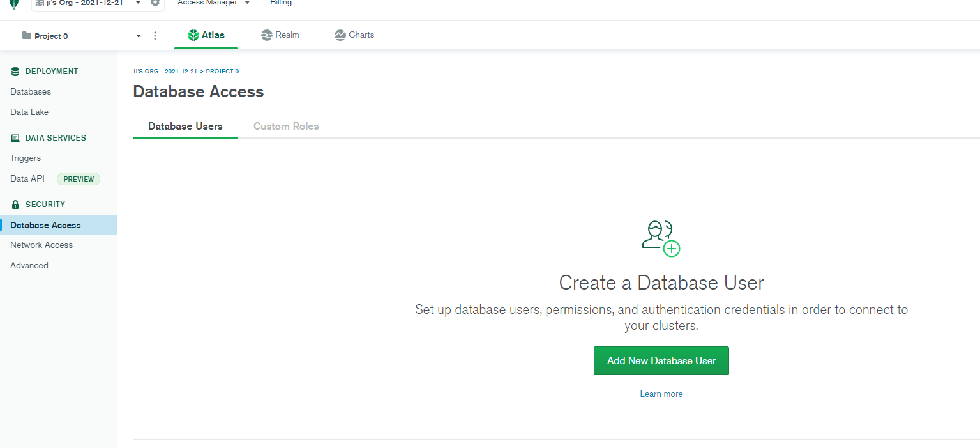Open Data Lake in the sidebar
The image size is (980, 448).
29,112
